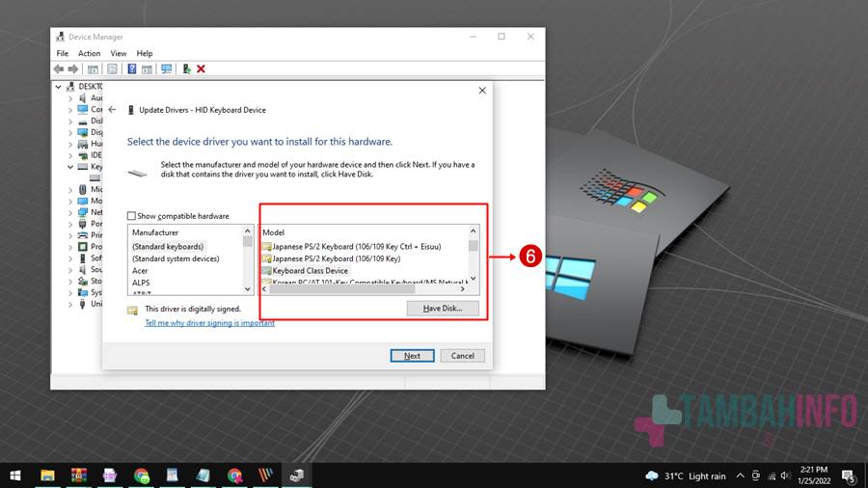Select ALPS in Manufacturer list

(141, 283)
